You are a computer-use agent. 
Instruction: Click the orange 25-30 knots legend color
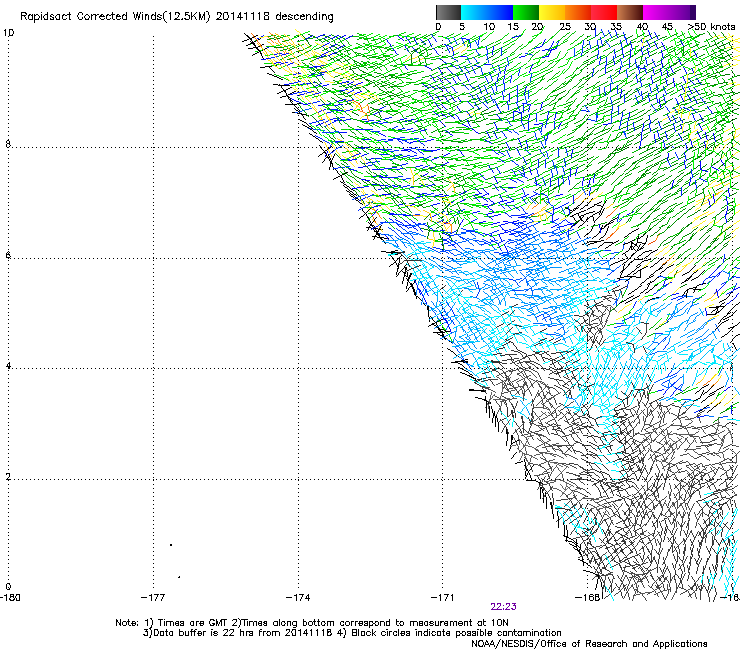[578, 12]
